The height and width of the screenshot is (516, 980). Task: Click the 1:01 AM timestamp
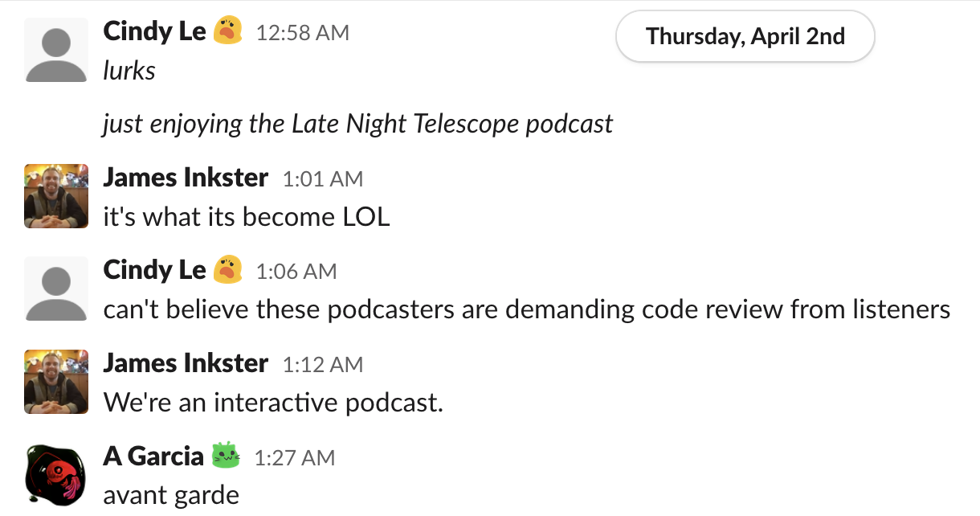323,178
